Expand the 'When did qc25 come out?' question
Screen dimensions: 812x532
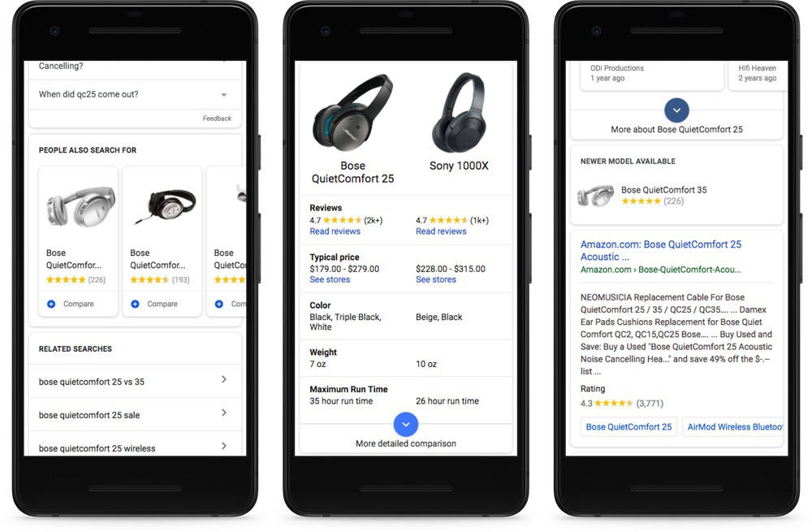135,94
